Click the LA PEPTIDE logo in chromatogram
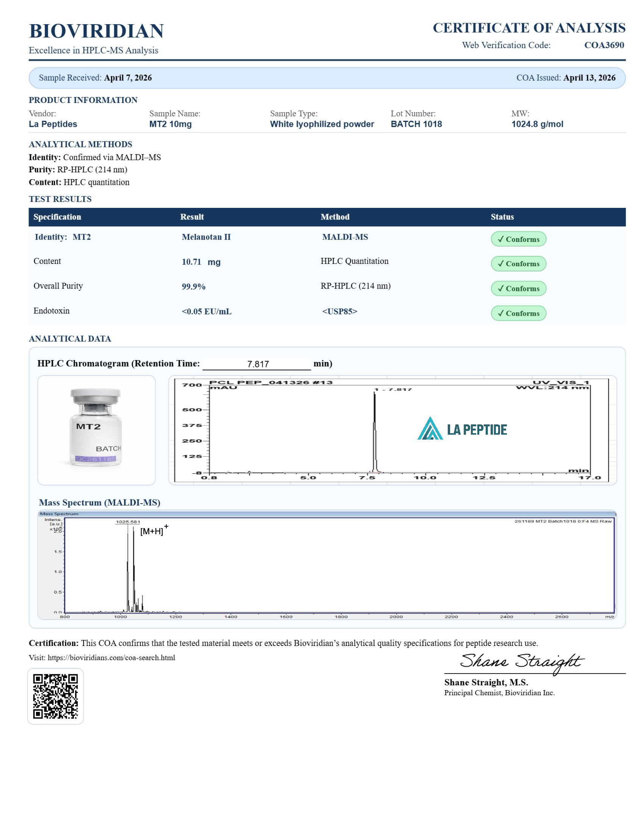 (x=462, y=429)
